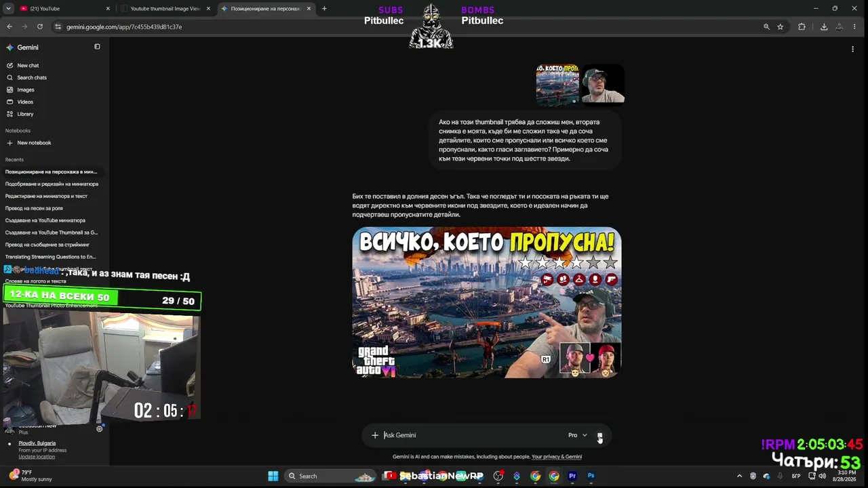
Task: Stop the Gemini response generation
Action: point(599,436)
